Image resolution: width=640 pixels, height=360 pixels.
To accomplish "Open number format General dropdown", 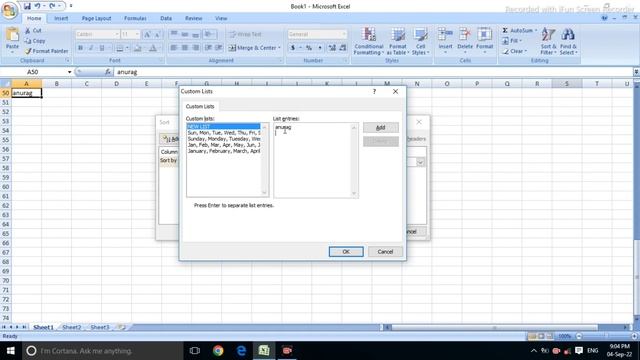I will pos(344,34).
